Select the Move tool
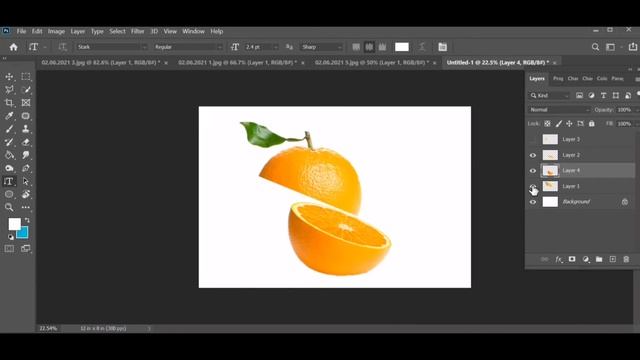Viewport: 640px width, 360px height. tap(9, 76)
